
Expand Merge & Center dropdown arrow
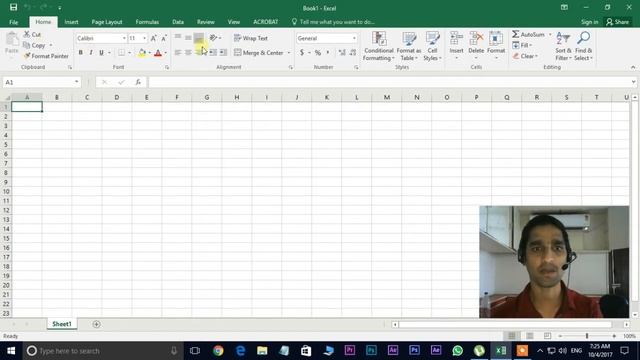[x=289, y=53]
